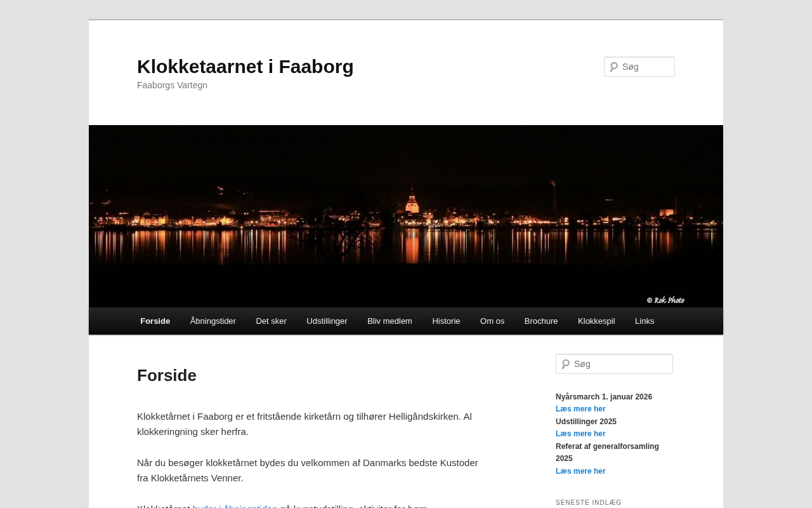Go to the Det sker page

pyautogui.click(x=272, y=321)
